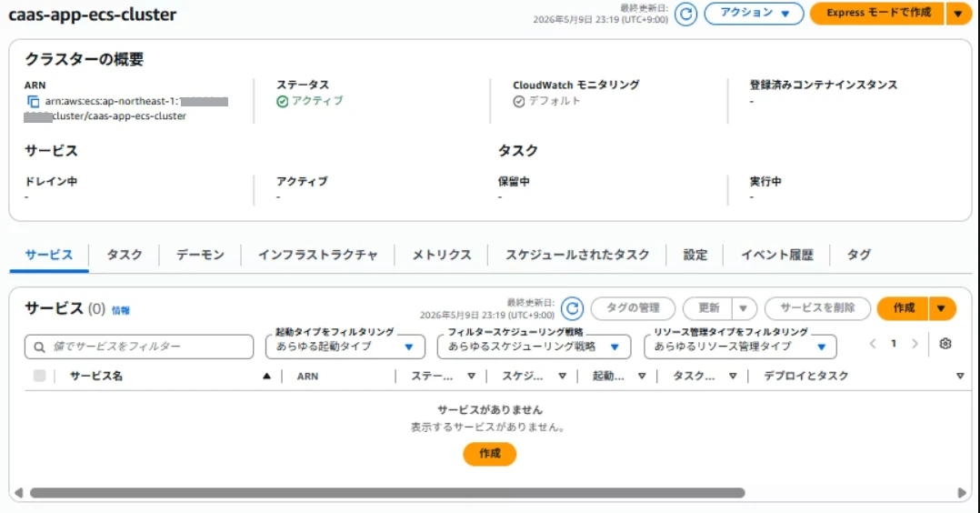
Task: Click the デフォルト CloudWatch monitoring value
Action: tap(554, 101)
